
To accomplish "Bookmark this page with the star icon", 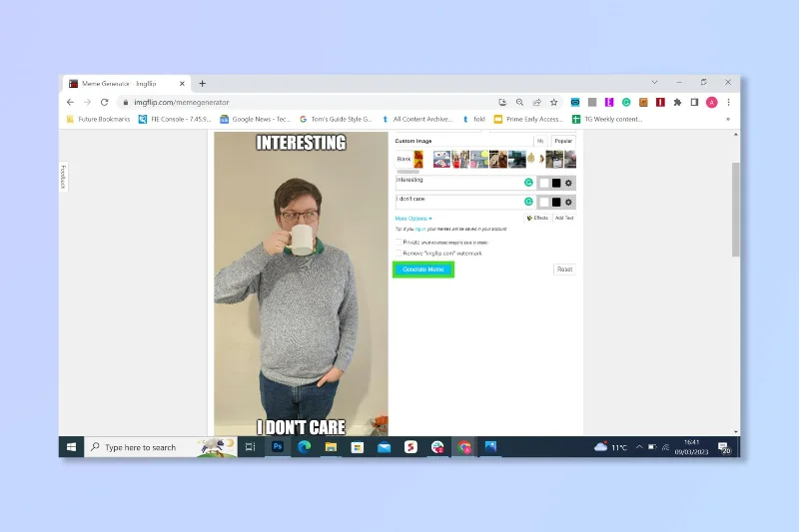I will (x=554, y=103).
